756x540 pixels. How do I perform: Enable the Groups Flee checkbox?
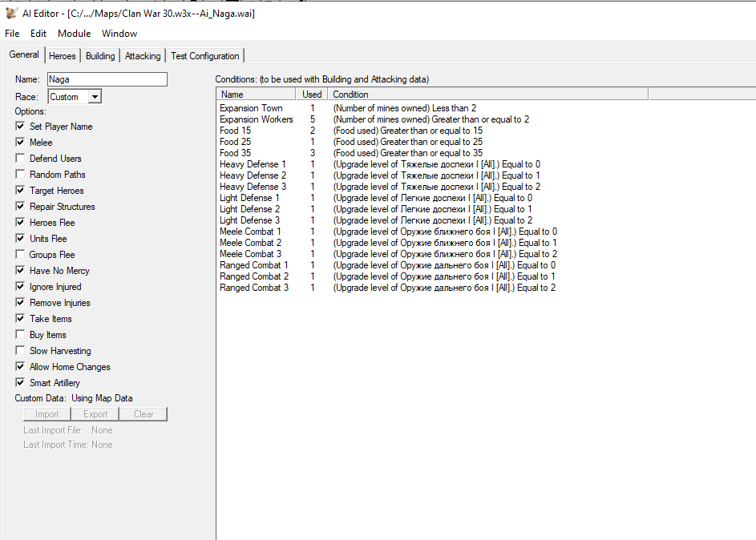point(20,254)
